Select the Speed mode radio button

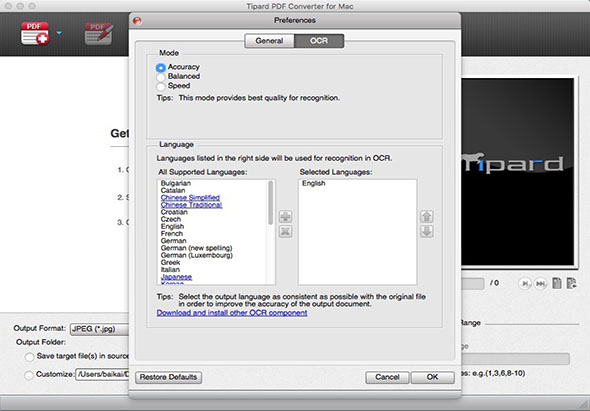pyautogui.click(x=161, y=87)
